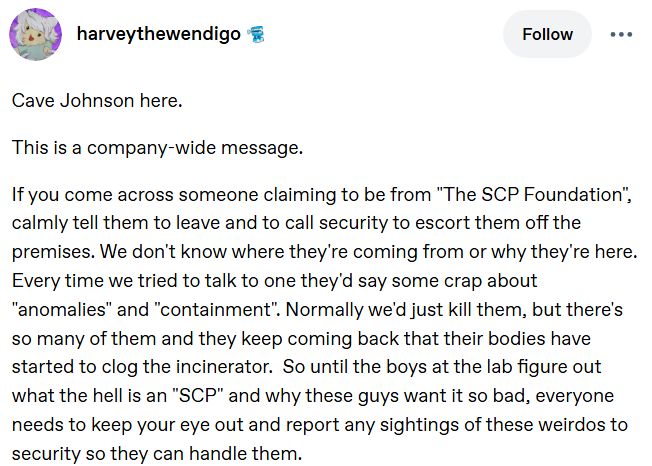The image size is (652, 466).
Task: Open the harveythewendigo username link
Action: tap(158, 34)
